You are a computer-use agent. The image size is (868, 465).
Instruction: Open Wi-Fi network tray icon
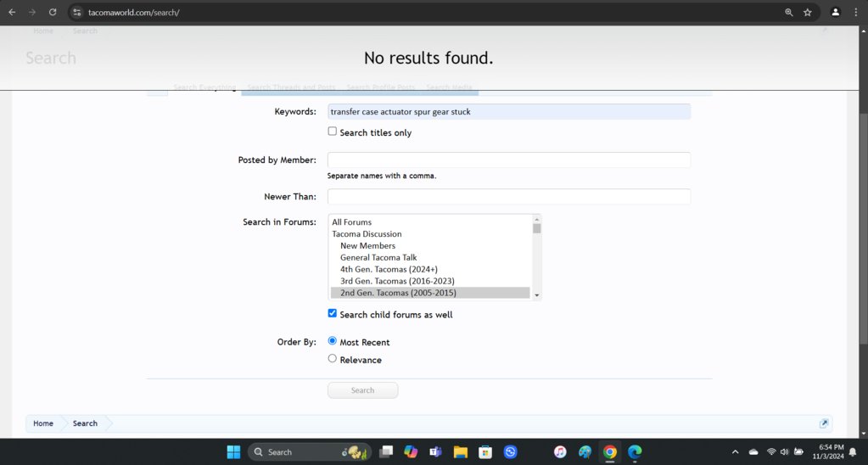771,452
